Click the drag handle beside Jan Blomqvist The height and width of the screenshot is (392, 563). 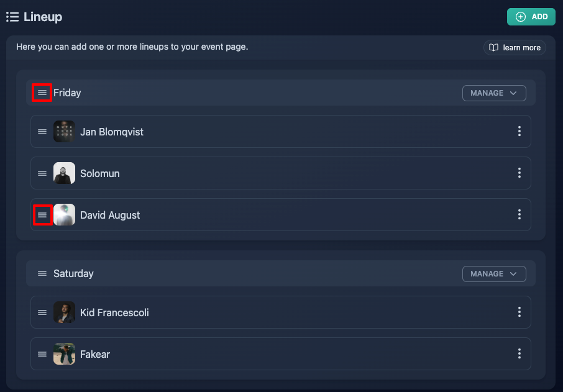[x=42, y=132]
